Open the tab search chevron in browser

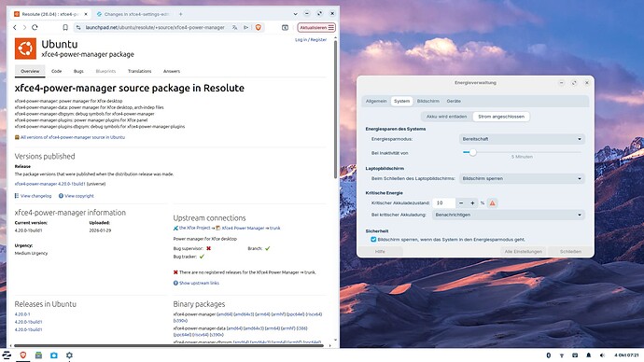pos(295,14)
